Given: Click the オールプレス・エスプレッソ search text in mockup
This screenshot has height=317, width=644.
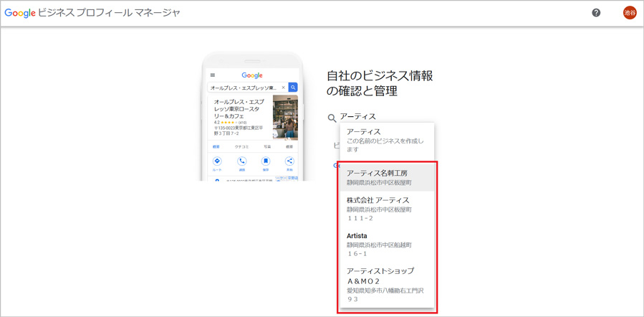Looking at the screenshot, I should coord(244,87).
